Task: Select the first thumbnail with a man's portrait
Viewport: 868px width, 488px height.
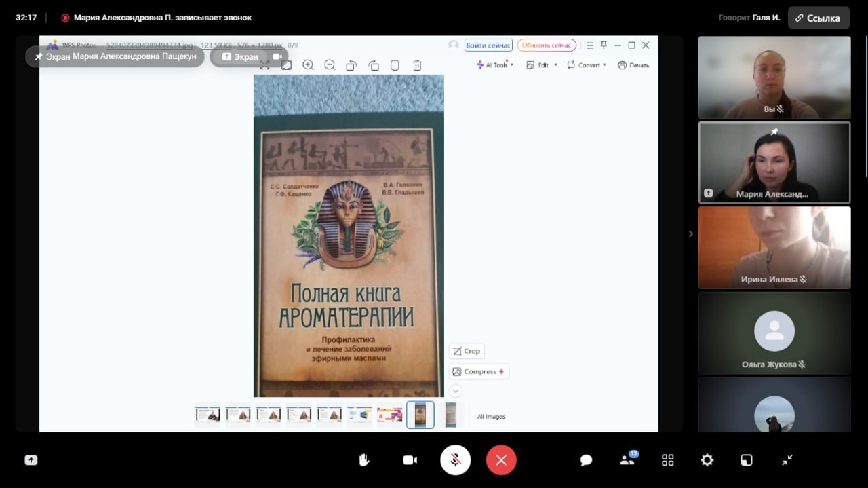Action: 208,415
